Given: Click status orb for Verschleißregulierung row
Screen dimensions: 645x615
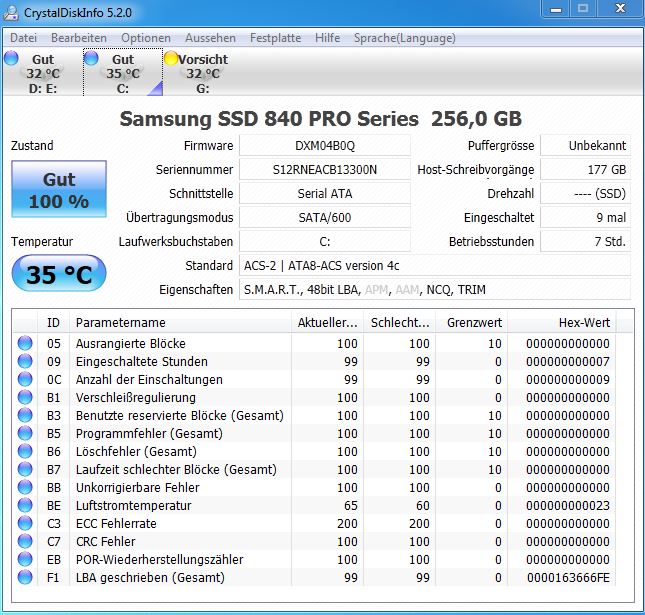Looking at the screenshot, I should coord(25,397).
